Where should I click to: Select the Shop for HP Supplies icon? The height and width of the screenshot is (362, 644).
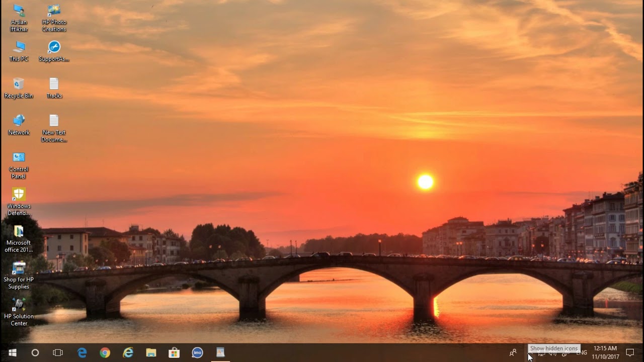coord(19,276)
